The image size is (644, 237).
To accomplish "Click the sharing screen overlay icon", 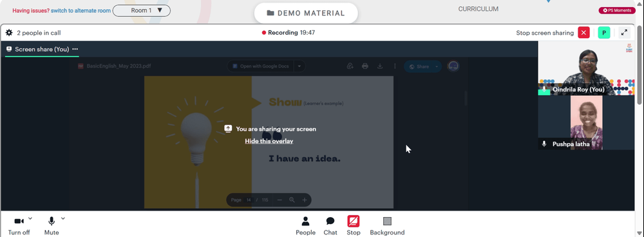I will tap(229, 129).
